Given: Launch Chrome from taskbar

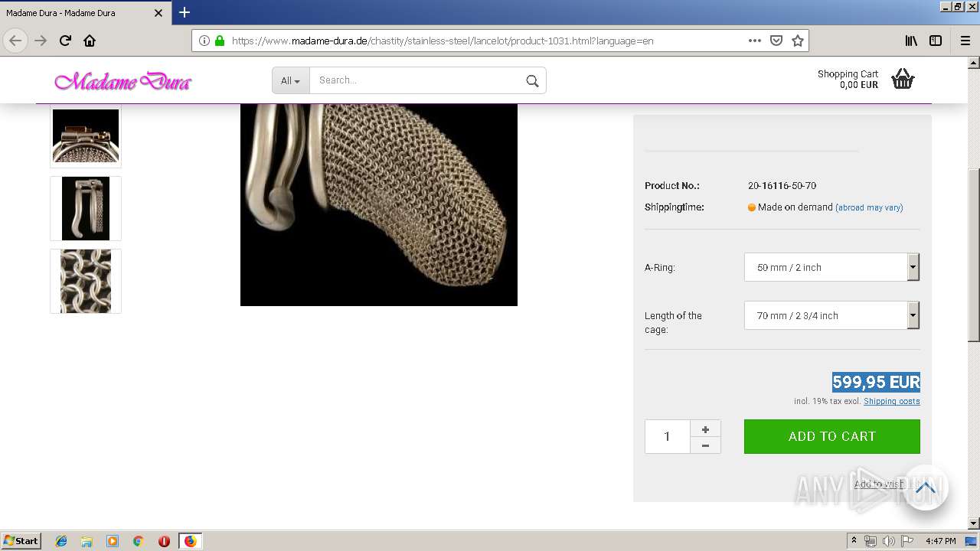Looking at the screenshot, I should pos(138,541).
